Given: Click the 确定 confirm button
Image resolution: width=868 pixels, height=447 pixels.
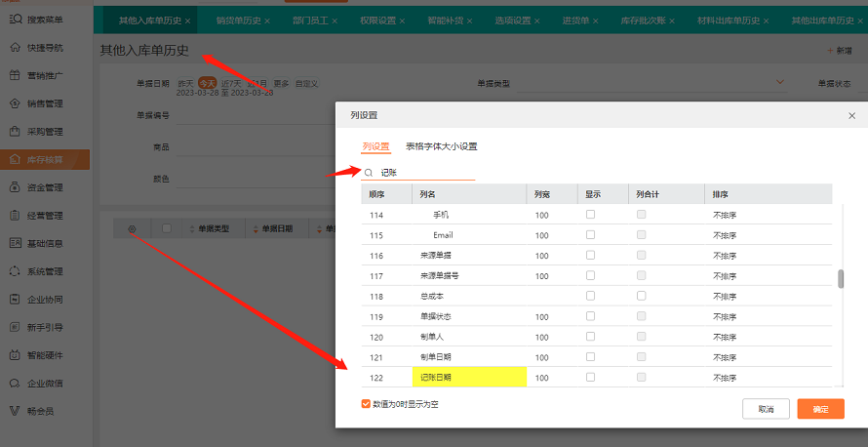Looking at the screenshot, I should click(820, 409).
